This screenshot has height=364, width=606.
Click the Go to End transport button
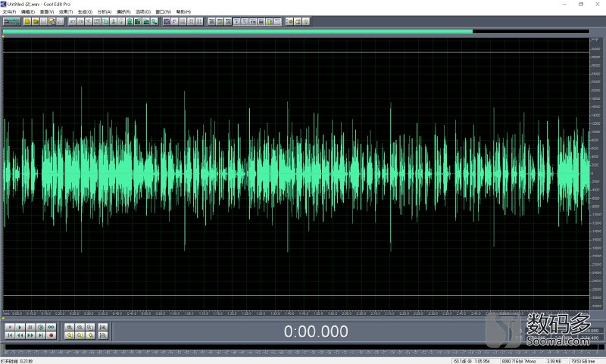(41, 334)
